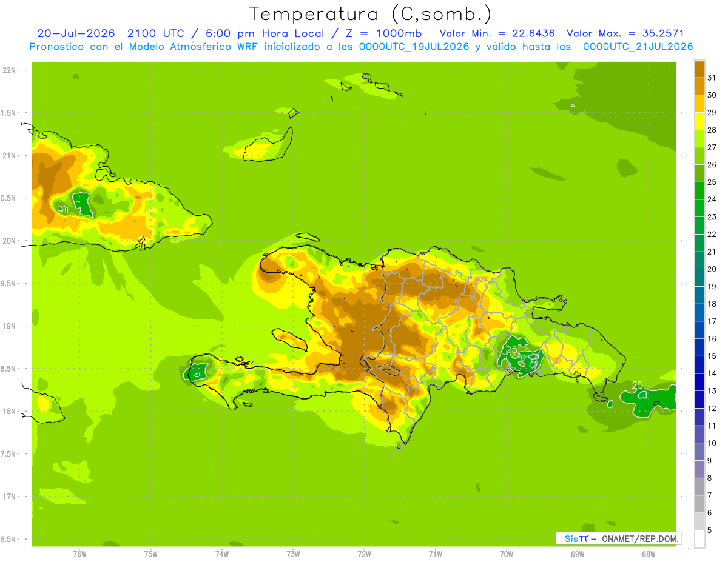
Task: Click the "Valor Max. = 35.2571" value
Action: click(x=625, y=33)
